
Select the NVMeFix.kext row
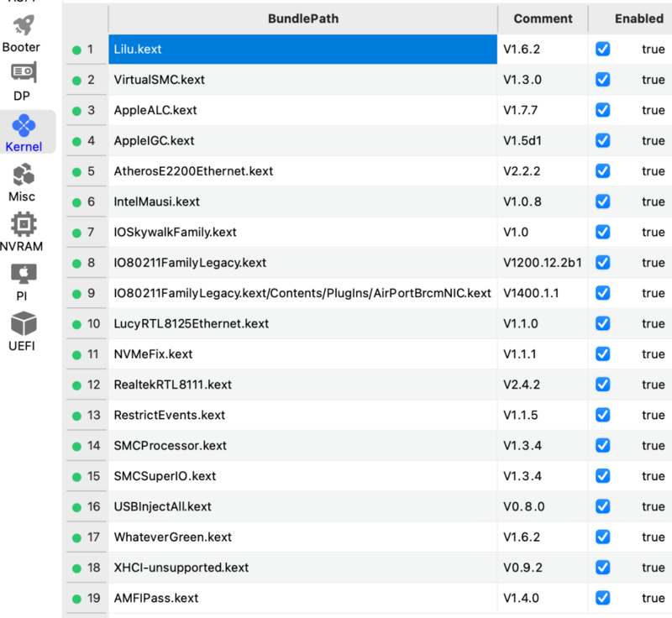(x=154, y=354)
